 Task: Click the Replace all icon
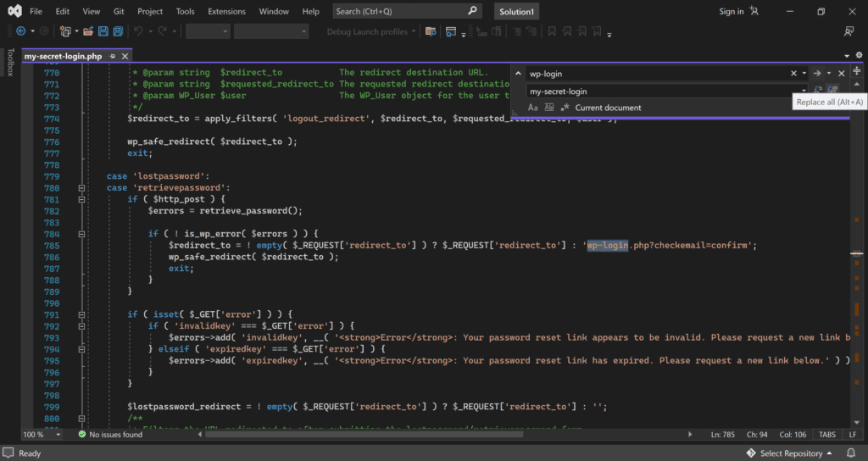point(832,91)
